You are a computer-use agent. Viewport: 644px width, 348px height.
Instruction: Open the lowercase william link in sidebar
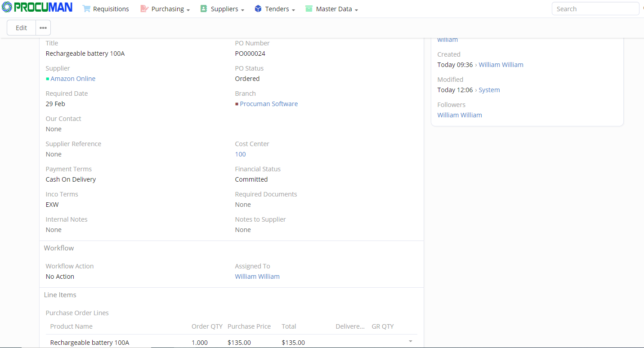(447, 40)
